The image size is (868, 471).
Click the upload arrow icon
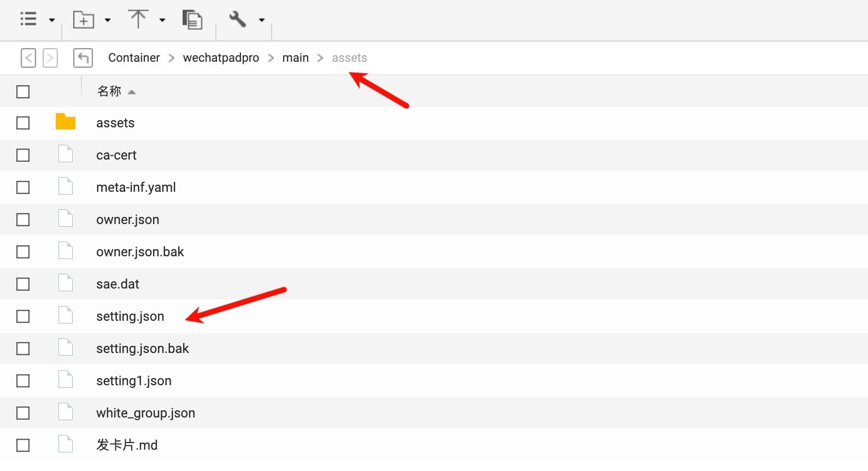click(138, 19)
